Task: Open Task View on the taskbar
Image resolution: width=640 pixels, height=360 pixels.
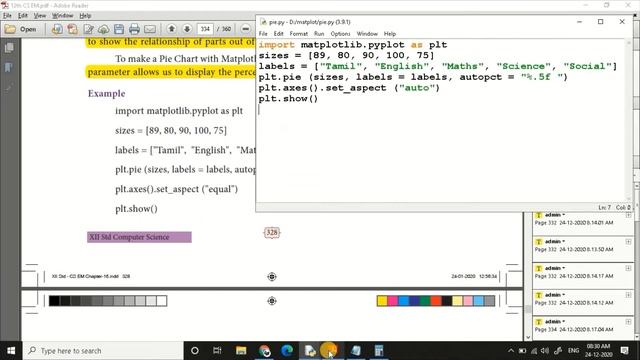Action: pos(217,351)
